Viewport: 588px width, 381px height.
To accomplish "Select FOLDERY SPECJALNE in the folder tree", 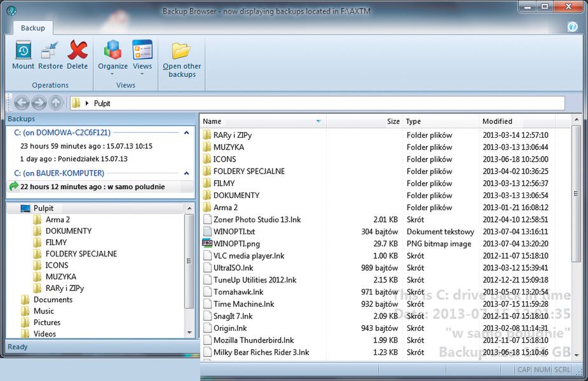I will (x=81, y=254).
